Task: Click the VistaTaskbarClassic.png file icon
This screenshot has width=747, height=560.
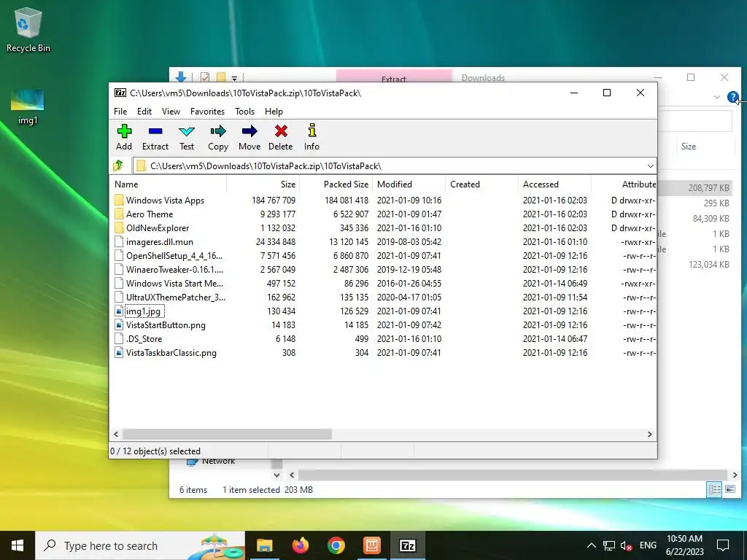Action: (119, 352)
